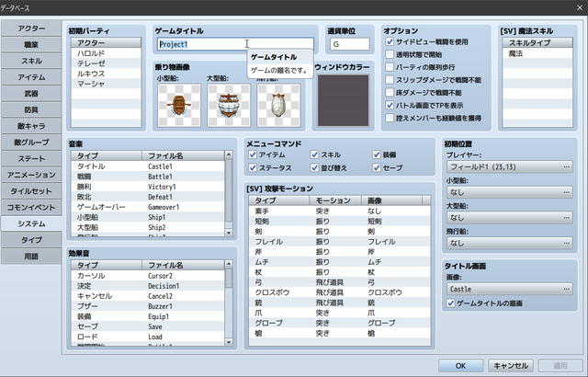Switch to 職業 tab
This screenshot has width=588, height=377.
tap(31, 45)
